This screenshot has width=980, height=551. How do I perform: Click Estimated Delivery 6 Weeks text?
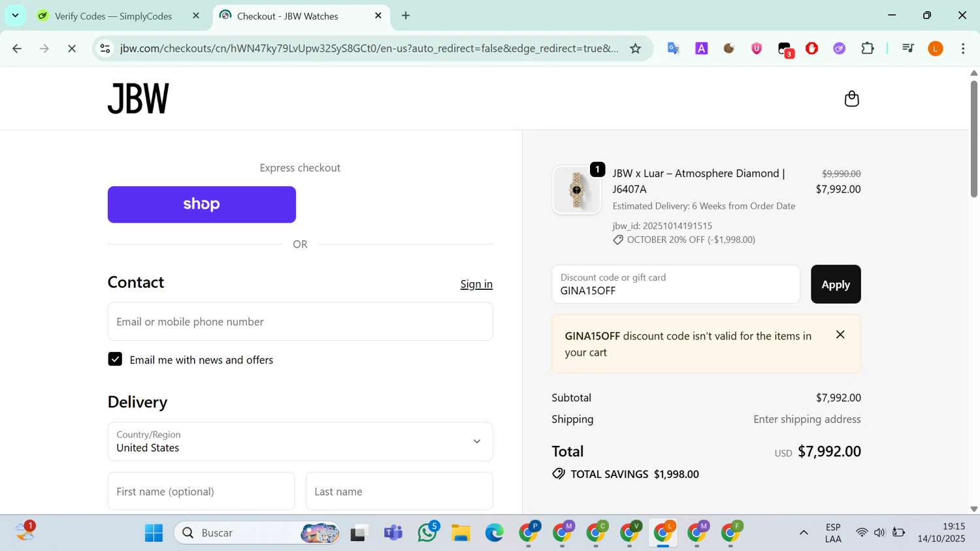[x=704, y=206]
